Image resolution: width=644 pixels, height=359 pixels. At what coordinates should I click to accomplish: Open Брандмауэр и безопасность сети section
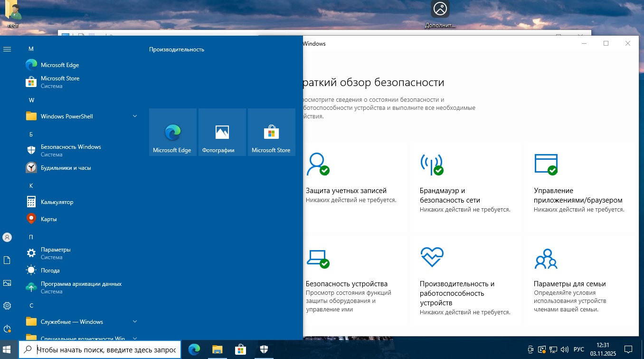click(465, 188)
